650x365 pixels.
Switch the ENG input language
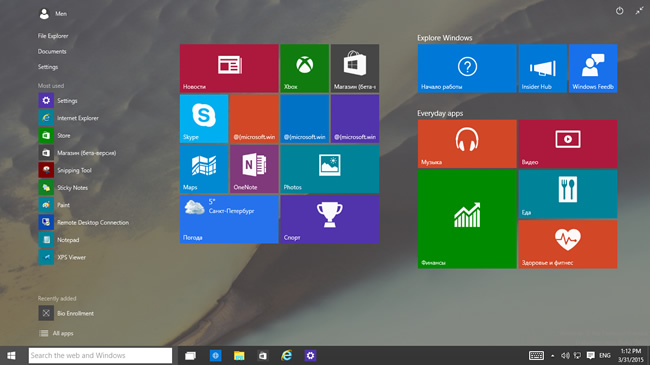tap(605, 355)
